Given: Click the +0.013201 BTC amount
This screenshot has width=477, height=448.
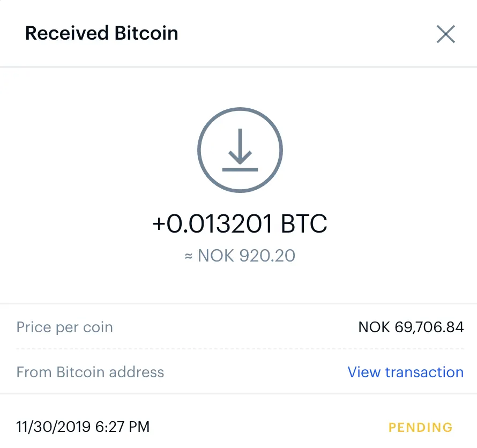Looking at the screenshot, I should (240, 224).
